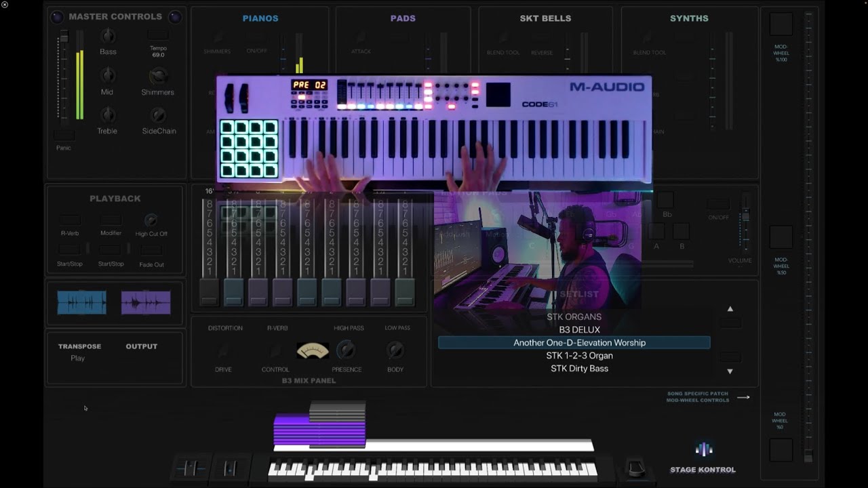Select STK ORGANS in the setlist
Viewport: 868px width, 488px height.
(x=574, y=317)
